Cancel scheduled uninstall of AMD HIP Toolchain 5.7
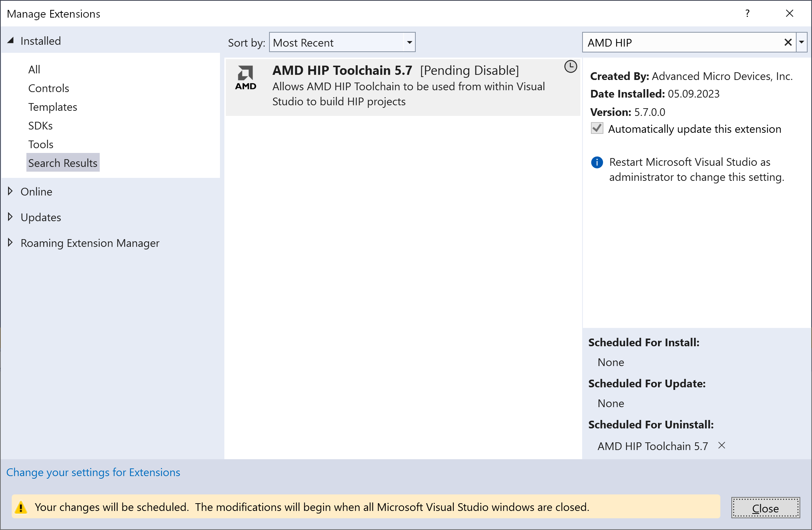The height and width of the screenshot is (530, 812). tap(721, 445)
